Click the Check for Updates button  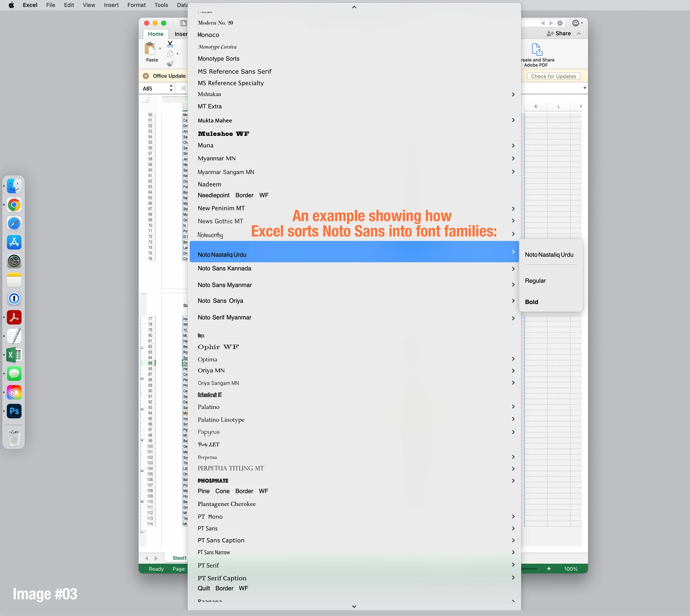click(x=554, y=76)
